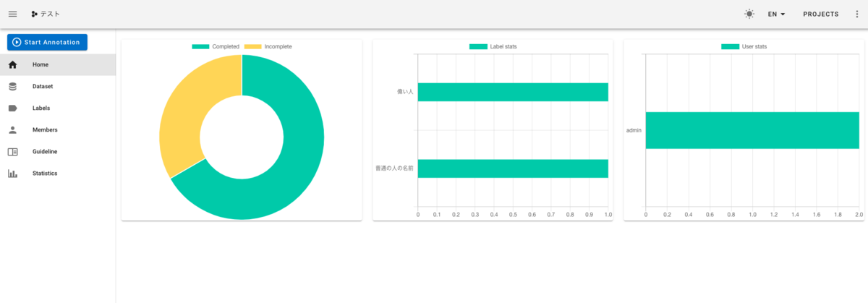
Task: Click the Home house icon
Action: pos(12,64)
